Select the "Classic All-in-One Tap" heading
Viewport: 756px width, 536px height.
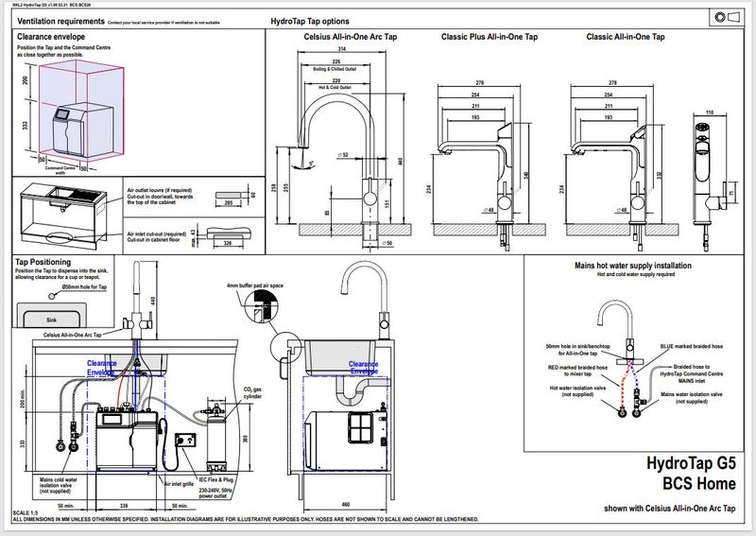[x=626, y=37]
